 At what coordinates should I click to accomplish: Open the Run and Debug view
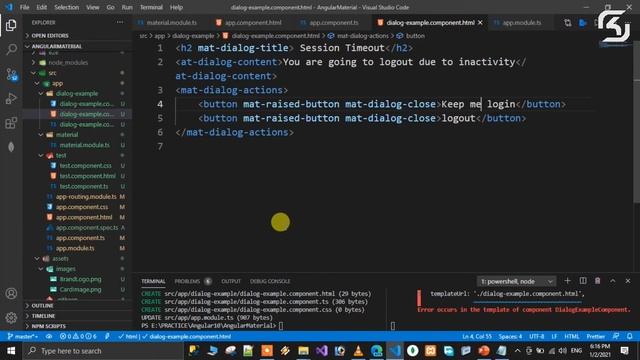tap(11, 98)
